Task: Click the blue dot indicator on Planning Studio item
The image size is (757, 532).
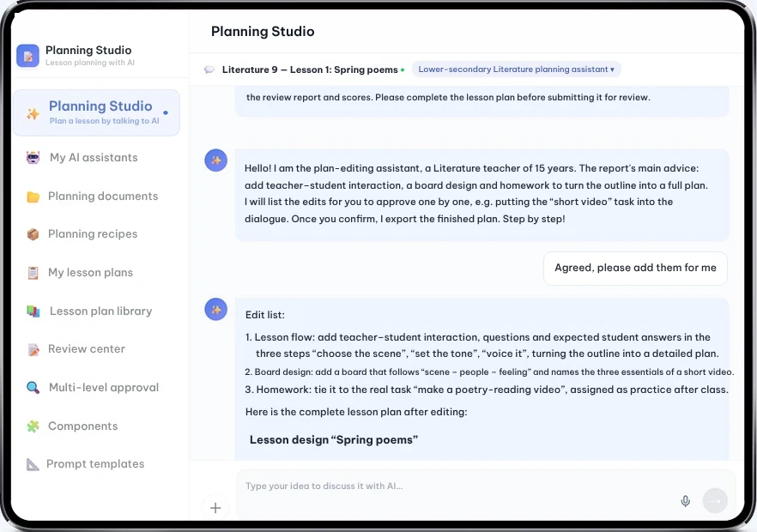Action: coord(166,112)
